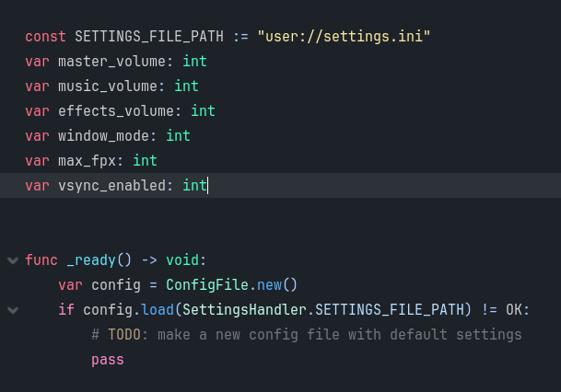Click ConfigFile class name
This screenshot has height=392, width=561.
(207, 285)
